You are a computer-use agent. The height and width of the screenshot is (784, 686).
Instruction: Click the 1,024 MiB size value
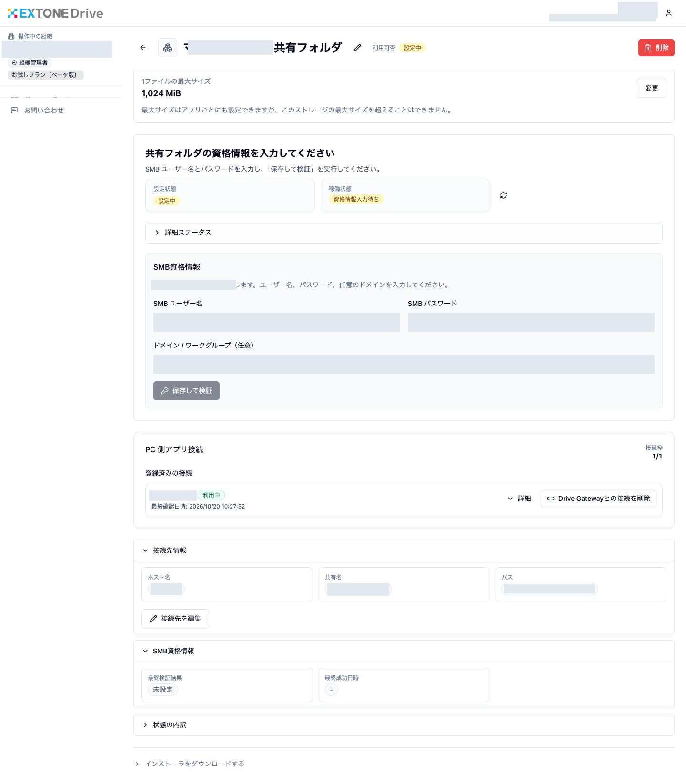[x=161, y=93]
